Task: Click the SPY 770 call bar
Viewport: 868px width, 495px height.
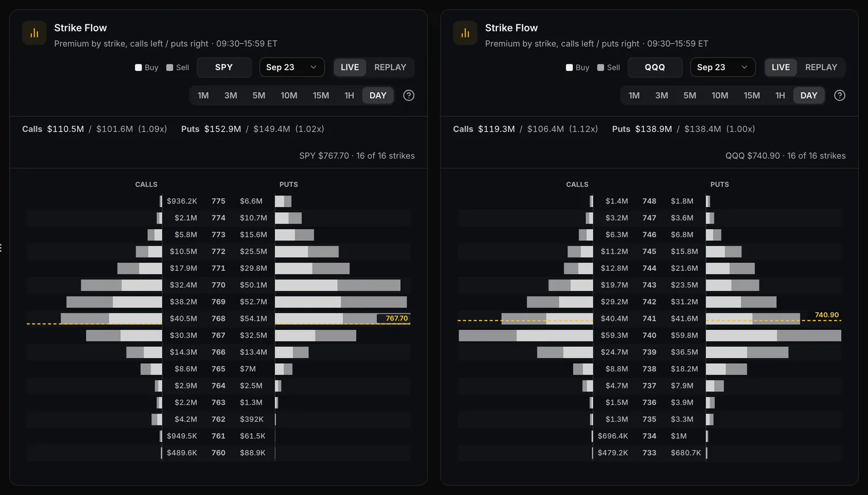Action: [x=122, y=285]
